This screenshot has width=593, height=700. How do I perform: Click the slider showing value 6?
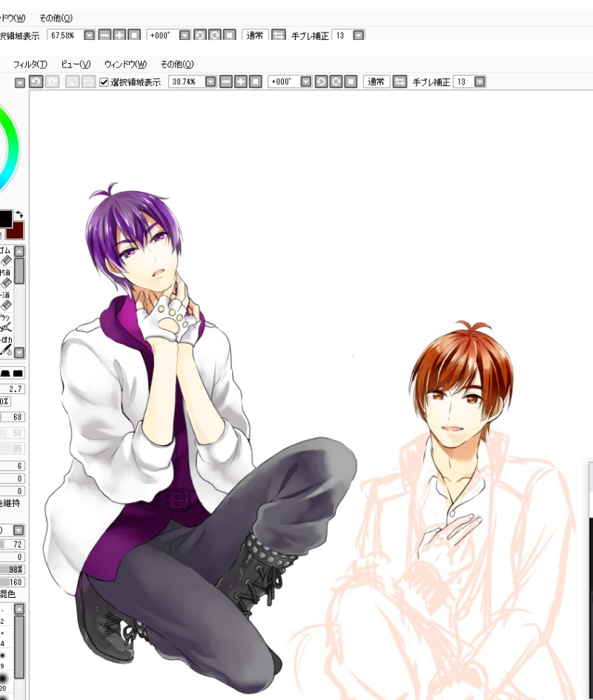(13, 466)
